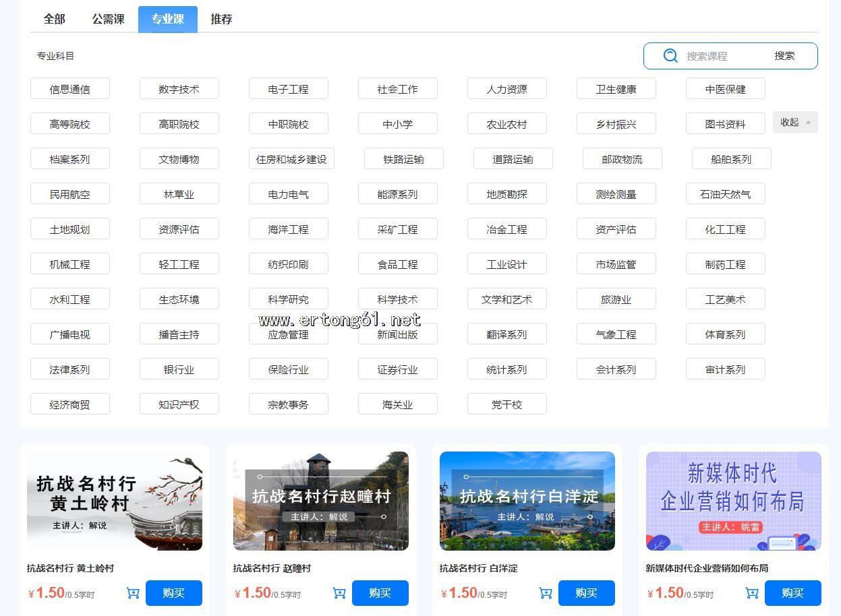Switch to the 全部 tab
The width and height of the screenshot is (841, 616).
[x=54, y=19]
